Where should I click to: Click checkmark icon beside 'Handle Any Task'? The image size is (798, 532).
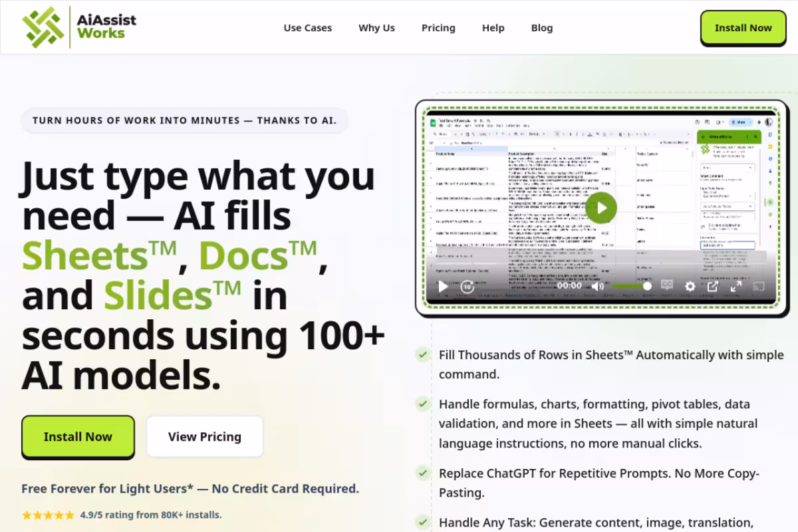pos(422,522)
